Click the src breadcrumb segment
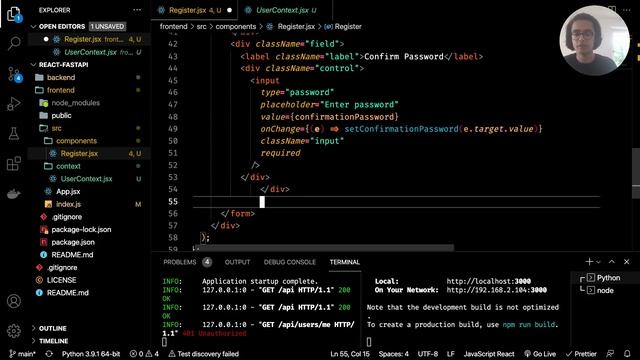Screen dimensions: 640x360 tap(202, 27)
